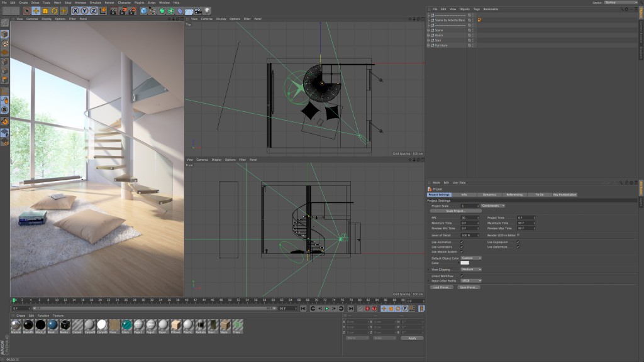
Task: Open the spline pen tool icon
Action: coord(153,11)
